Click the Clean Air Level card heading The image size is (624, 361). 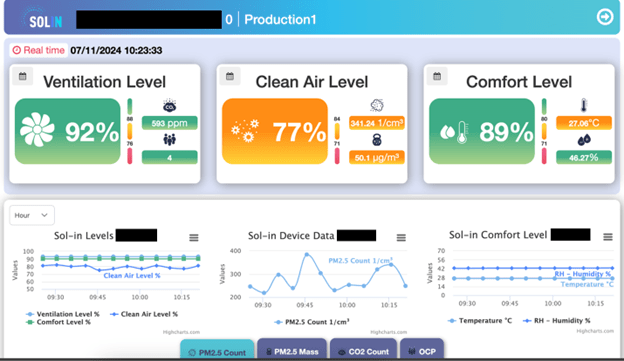point(312,82)
